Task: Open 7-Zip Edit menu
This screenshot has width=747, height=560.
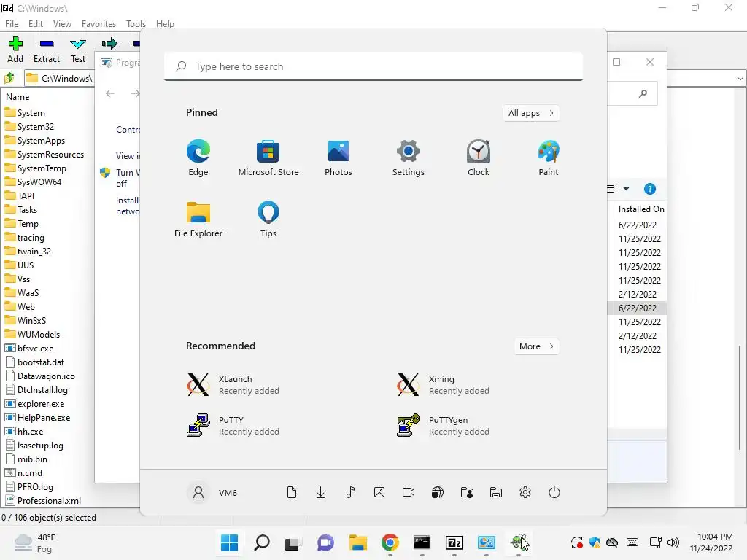Action: point(36,24)
